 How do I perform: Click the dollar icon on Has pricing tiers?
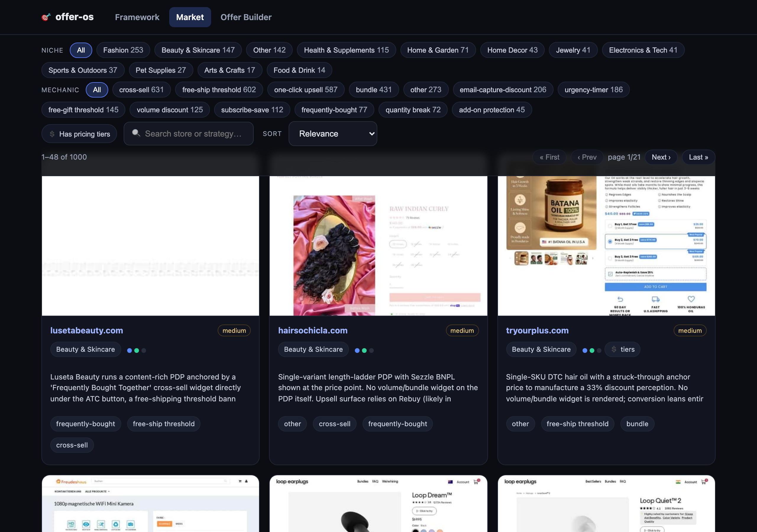(x=52, y=134)
